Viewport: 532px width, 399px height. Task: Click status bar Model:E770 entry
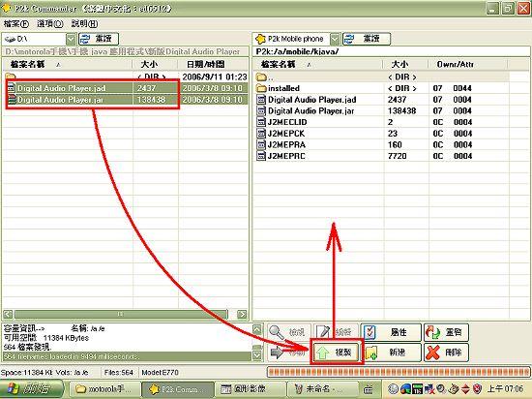[160, 373]
